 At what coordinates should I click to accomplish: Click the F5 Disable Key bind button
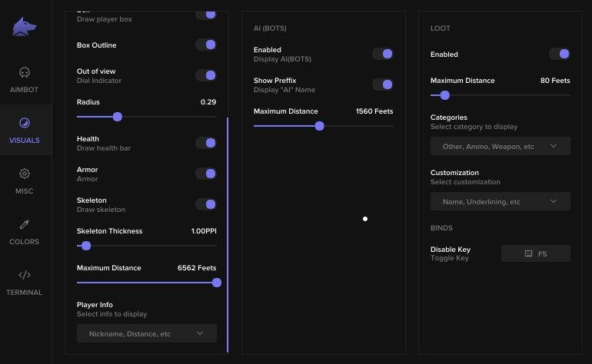(x=536, y=253)
